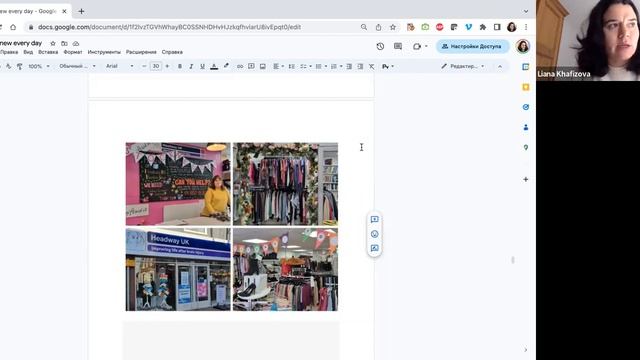The image size is (640, 360).
Task: Select the charity shop photo collage image
Action: [232, 227]
